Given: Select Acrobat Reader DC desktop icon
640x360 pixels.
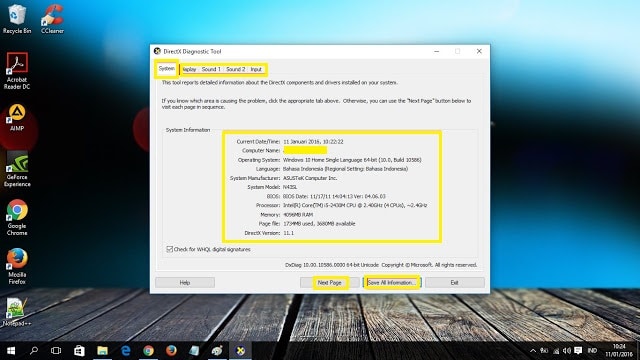Looking at the screenshot, I should (x=17, y=71).
